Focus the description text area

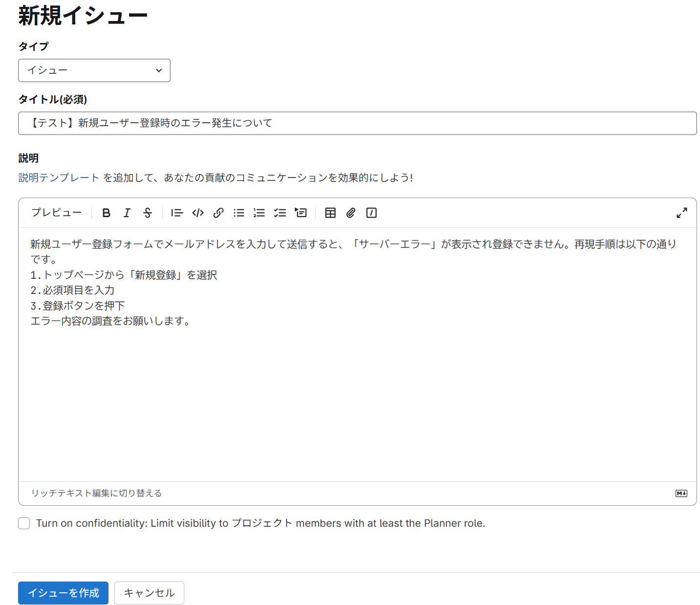point(357,355)
